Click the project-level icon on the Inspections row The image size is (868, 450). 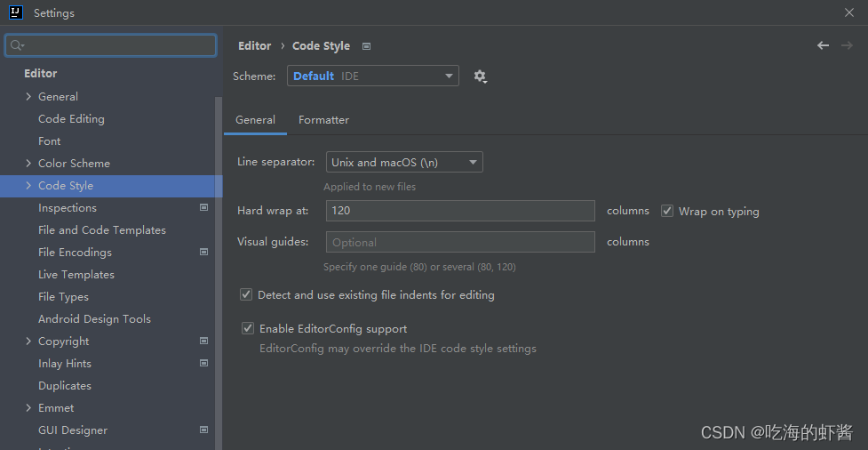[203, 207]
